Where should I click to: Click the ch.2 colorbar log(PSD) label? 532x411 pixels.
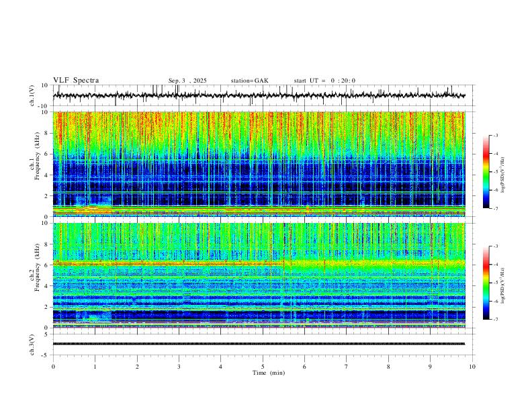coord(502,285)
